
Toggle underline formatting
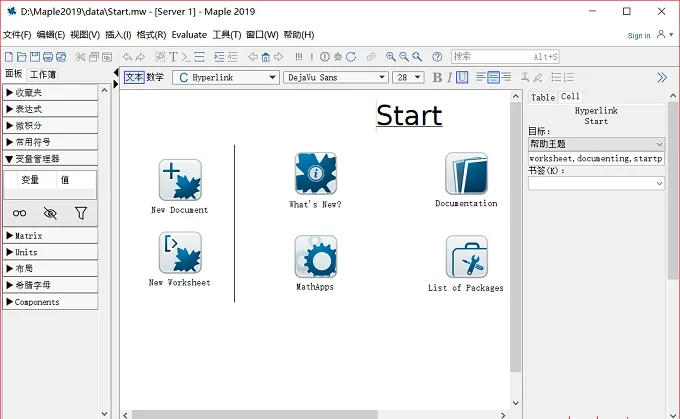pos(462,78)
